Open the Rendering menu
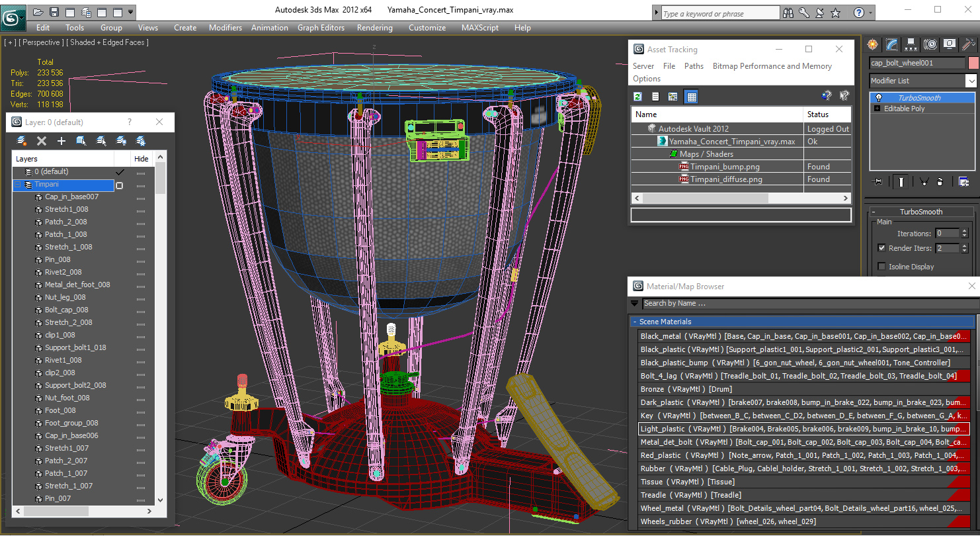980x536 pixels. click(x=374, y=28)
